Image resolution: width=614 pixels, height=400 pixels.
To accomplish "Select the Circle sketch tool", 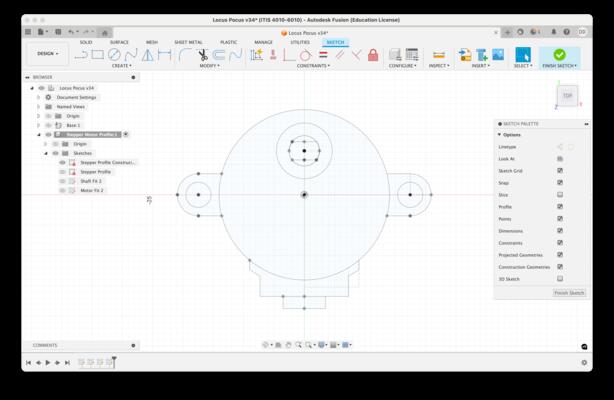I will [x=114, y=54].
